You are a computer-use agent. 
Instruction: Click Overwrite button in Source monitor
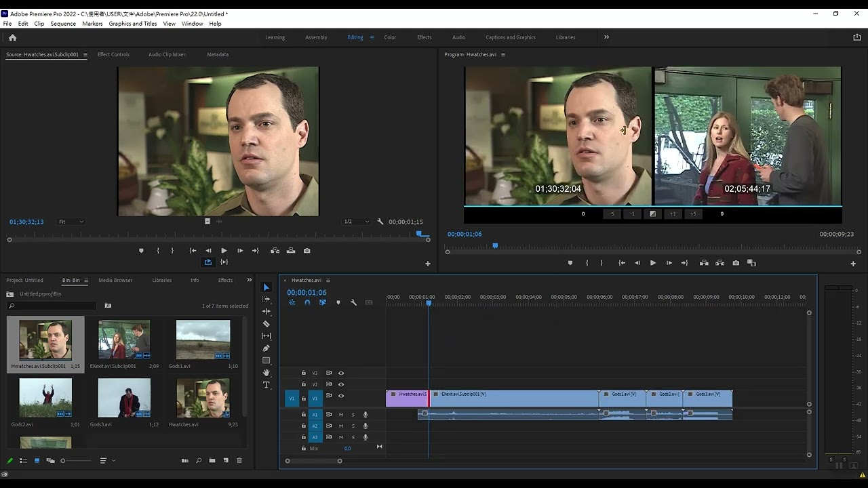point(291,251)
